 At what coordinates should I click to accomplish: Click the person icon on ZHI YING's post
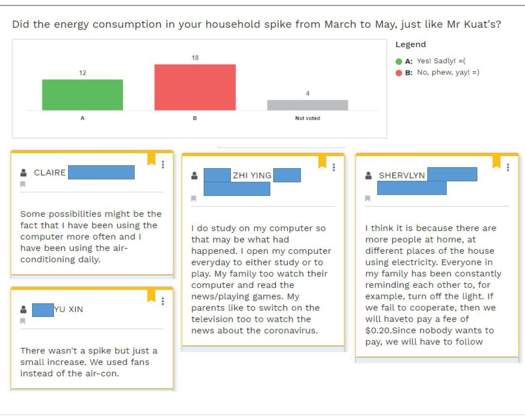[x=193, y=175]
